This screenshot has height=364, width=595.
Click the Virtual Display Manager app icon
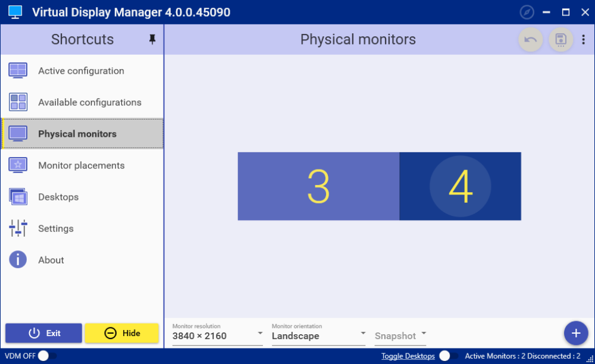pyautogui.click(x=15, y=12)
